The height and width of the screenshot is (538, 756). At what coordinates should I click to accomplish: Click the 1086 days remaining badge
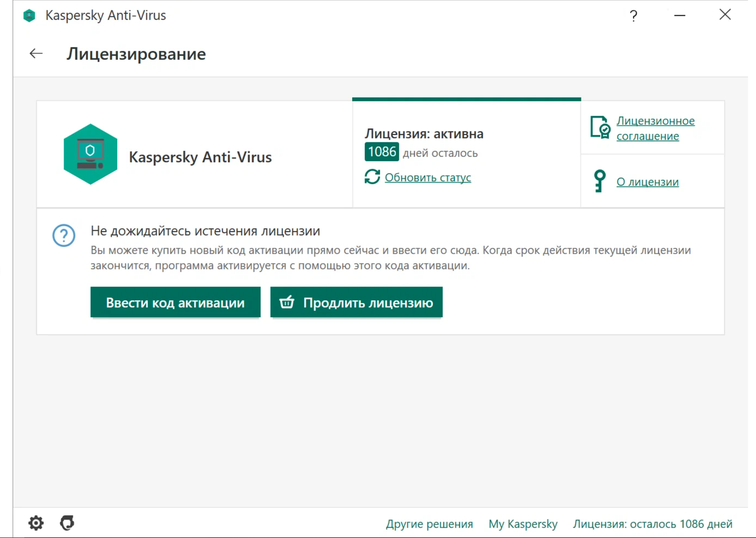pyautogui.click(x=381, y=152)
